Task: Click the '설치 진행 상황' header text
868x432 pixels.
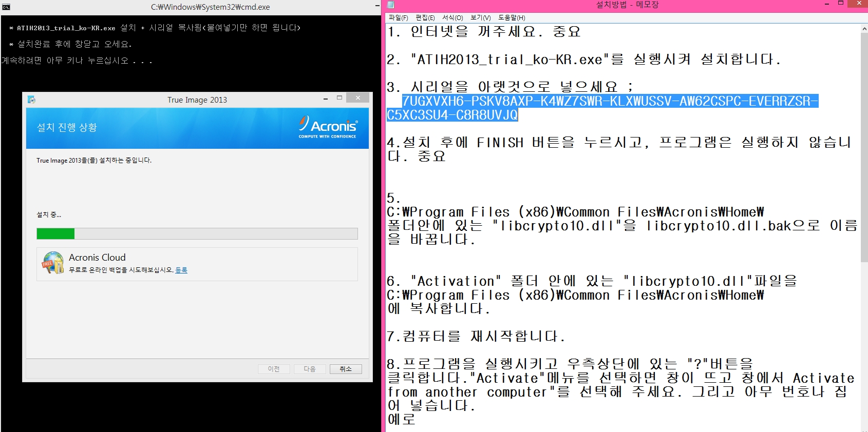Action: pos(67,127)
